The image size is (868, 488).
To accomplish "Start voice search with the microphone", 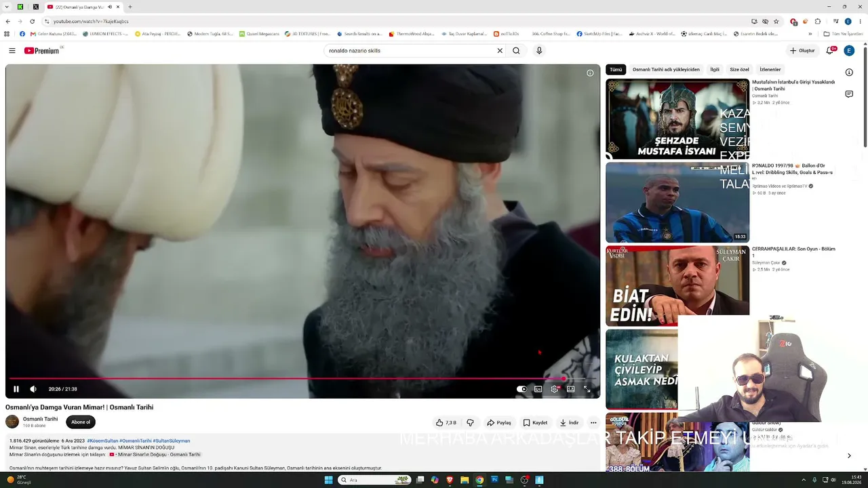I will 539,51.
